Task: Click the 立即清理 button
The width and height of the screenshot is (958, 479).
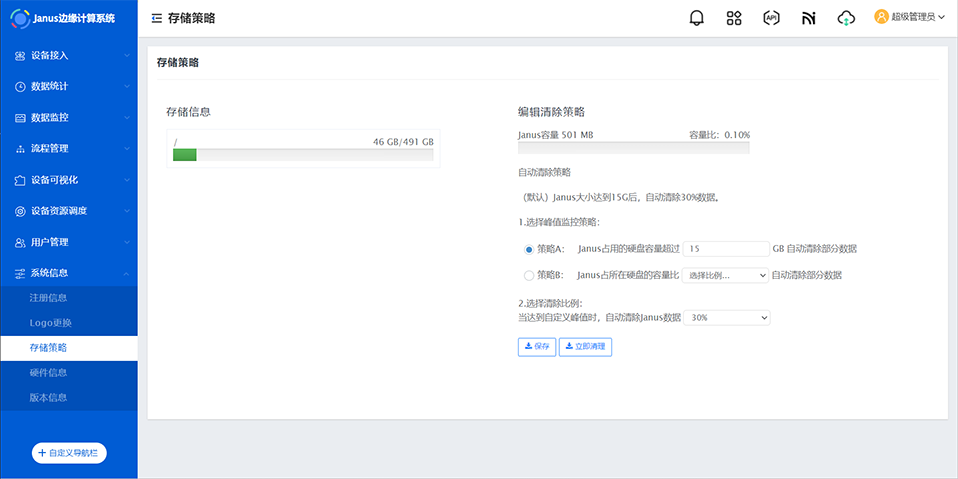Action: (x=585, y=346)
